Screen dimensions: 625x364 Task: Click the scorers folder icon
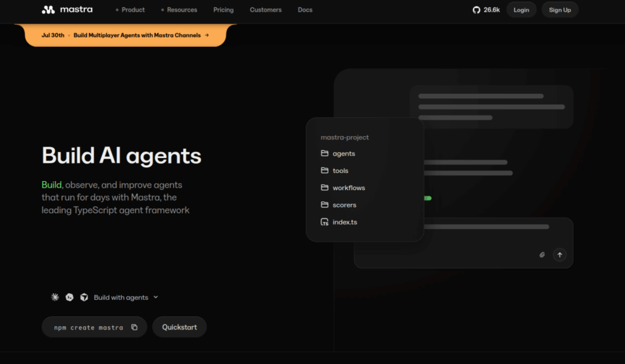pyautogui.click(x=325, y=205)
